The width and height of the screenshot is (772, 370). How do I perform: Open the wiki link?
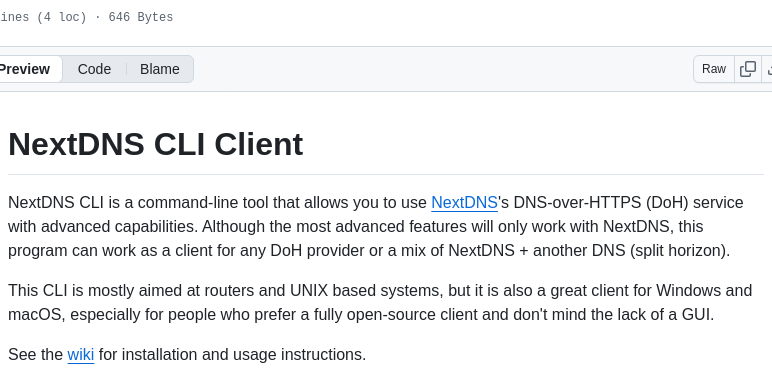pos(81,354)
